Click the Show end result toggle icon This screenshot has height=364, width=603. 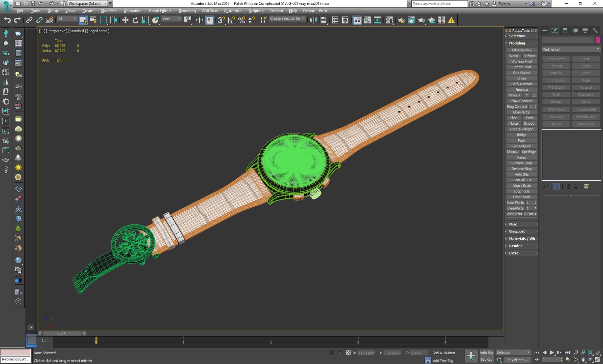pyautogui.click(x=557, y=186)
